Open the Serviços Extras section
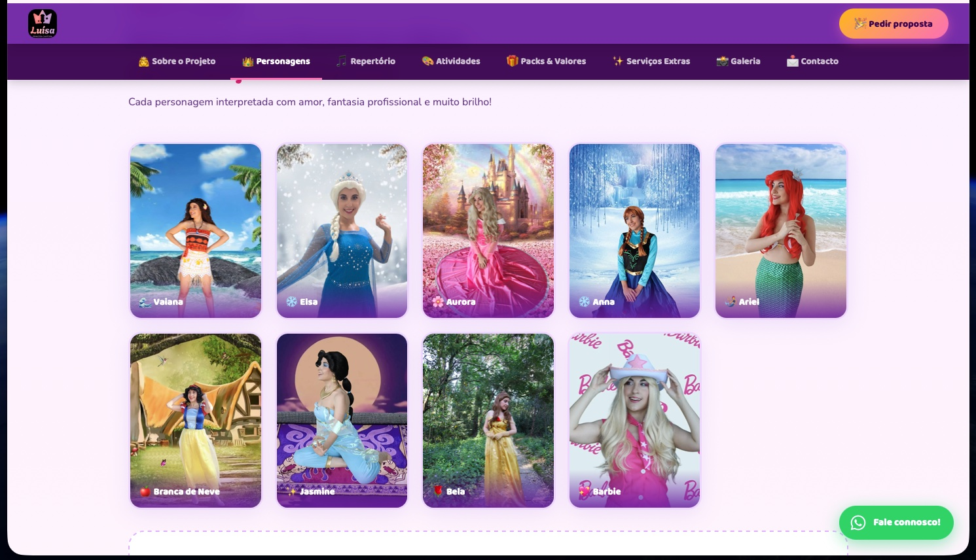Viewport: 976px width, 560px height. pos(651,61)
